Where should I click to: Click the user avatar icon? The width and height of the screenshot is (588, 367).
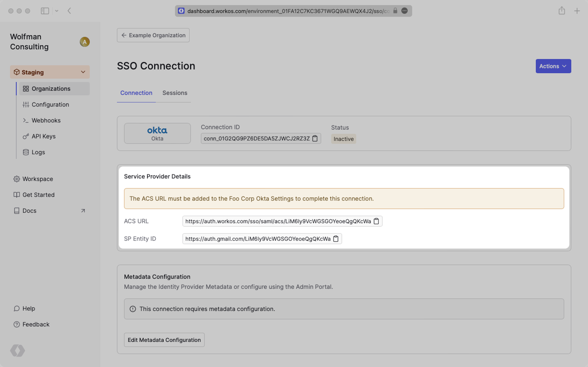(x=85, y=42)
